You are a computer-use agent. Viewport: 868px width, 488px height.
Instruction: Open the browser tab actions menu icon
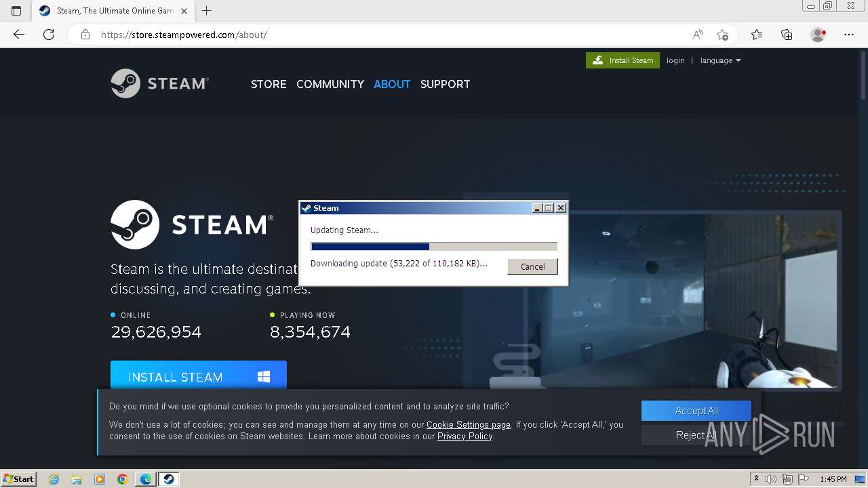click(16, 10)
